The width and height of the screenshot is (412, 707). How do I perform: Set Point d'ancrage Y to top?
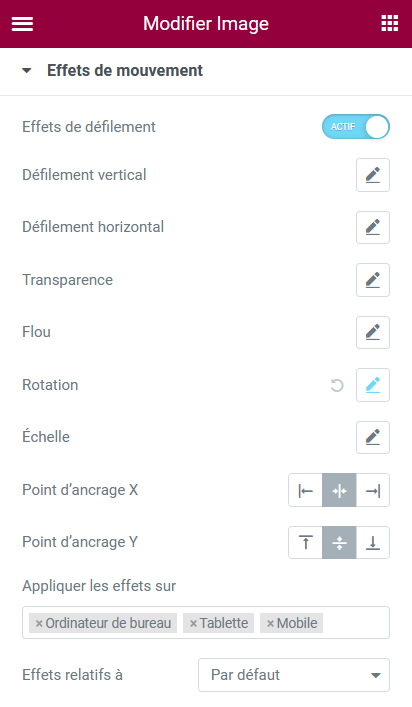coord(305,542)
